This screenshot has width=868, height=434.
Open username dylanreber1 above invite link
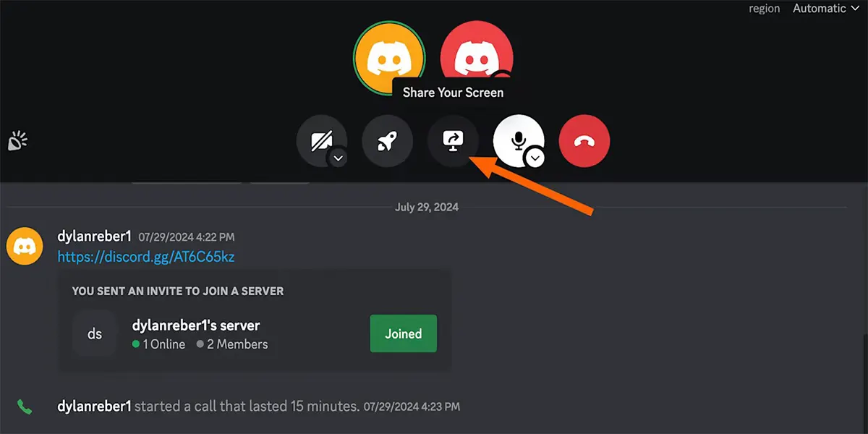click(x=94, y=237)
